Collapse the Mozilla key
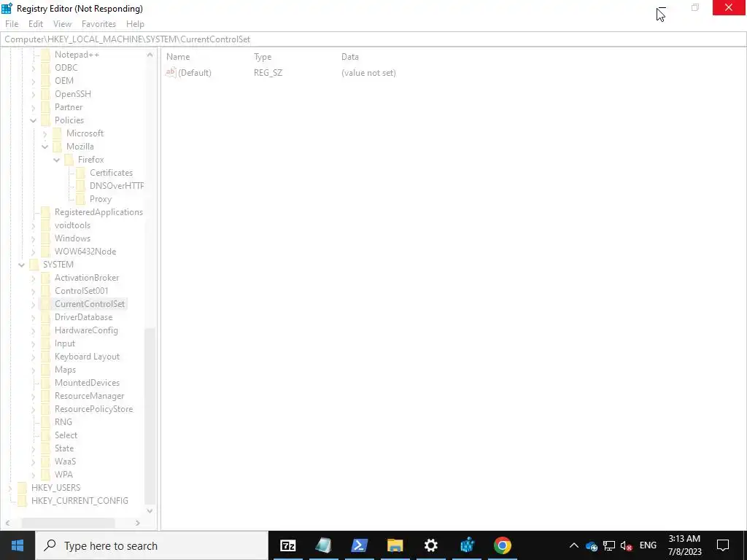 (x=44, y=147)
